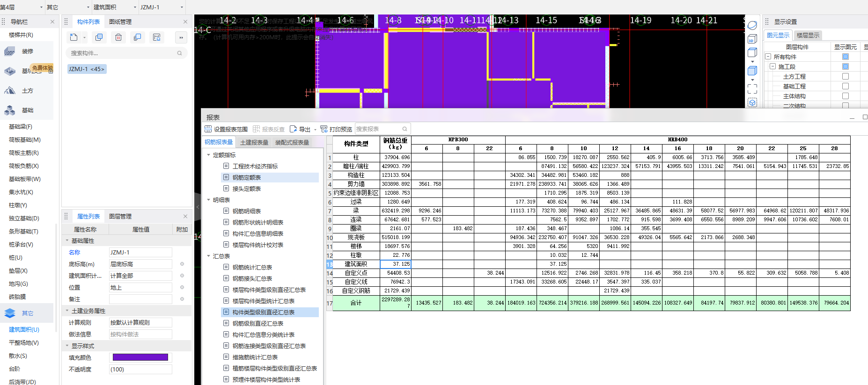Toggle 所有构件 display checkbox
The height and width of the screenshot is (385, 868).
[x=846, y=57]
